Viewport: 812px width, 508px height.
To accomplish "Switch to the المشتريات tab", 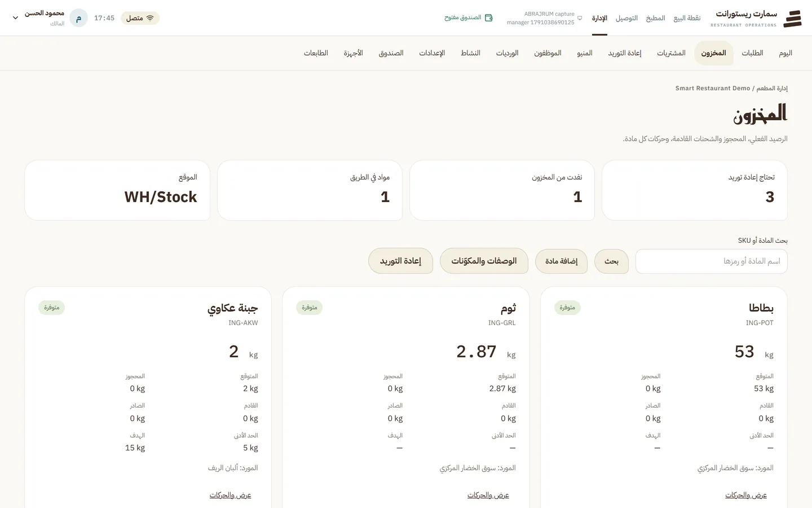I will tap(671, 53).
